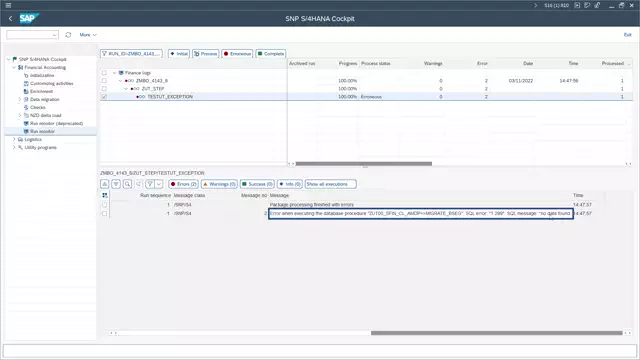Screen dimensions: 640x360
Task: Click the refresh icon next to command field
Action: click(68, 35)
